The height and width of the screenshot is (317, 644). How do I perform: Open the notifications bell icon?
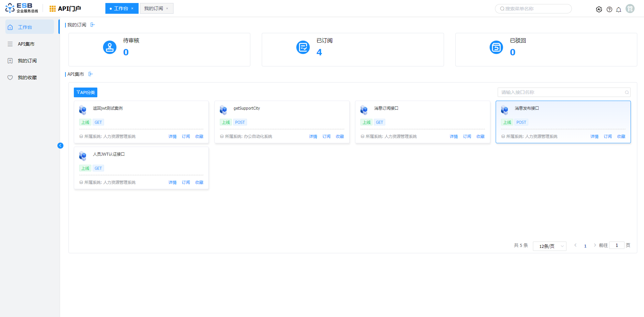618,9
